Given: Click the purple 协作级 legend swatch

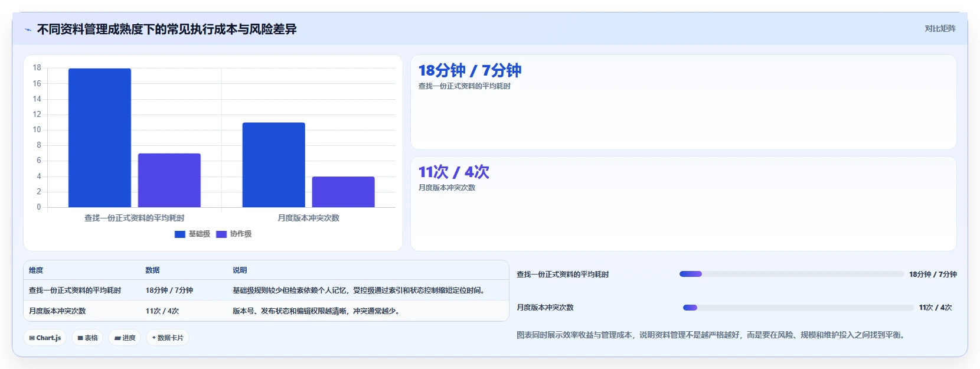Looking at the screenshot, I should 221,234.
